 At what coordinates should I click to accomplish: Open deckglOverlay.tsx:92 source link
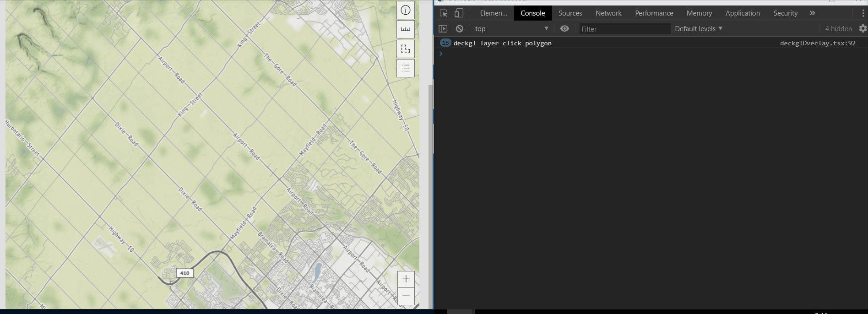[x=818, y=43]
